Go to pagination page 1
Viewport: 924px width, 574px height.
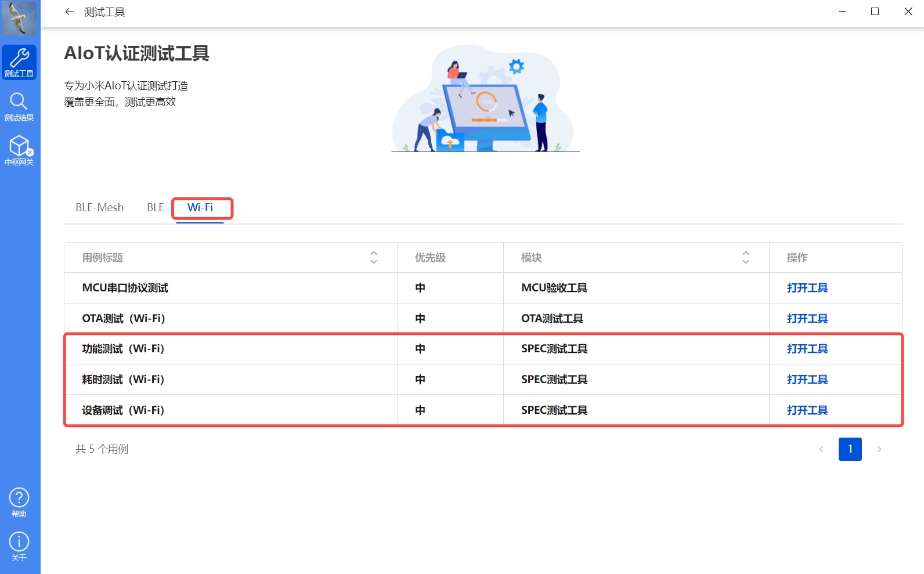coord(850,449)
